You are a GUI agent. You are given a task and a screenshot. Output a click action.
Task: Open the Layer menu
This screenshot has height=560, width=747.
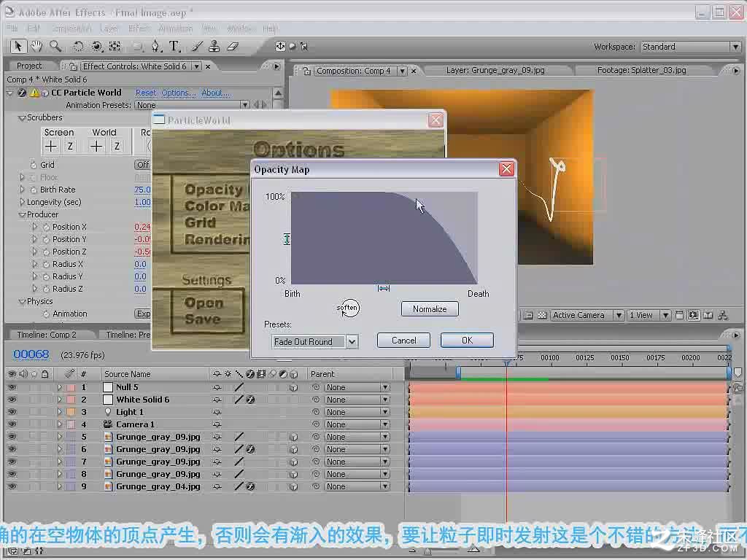(x=109, y=28)
